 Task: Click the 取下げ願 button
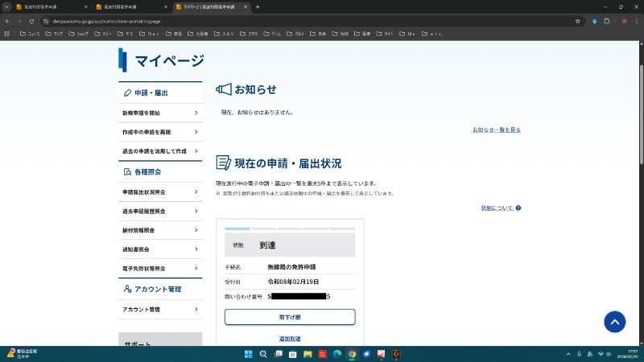(290, 317)
